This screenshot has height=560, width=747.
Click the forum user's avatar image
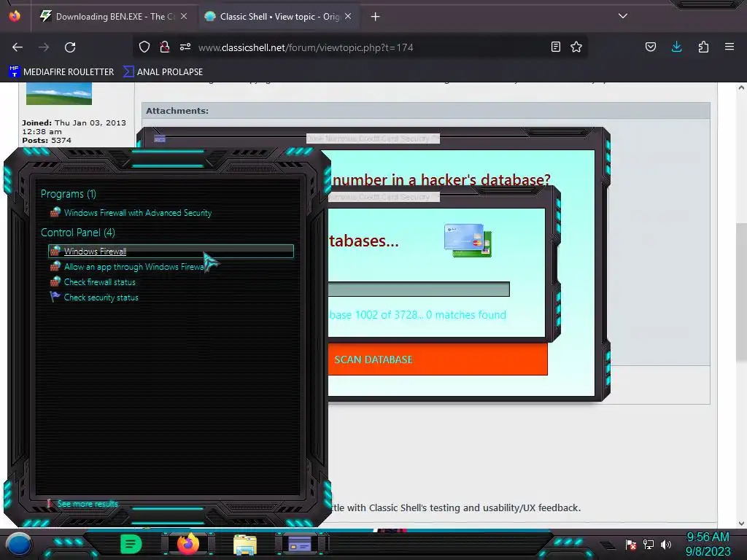tap(59, 93)
